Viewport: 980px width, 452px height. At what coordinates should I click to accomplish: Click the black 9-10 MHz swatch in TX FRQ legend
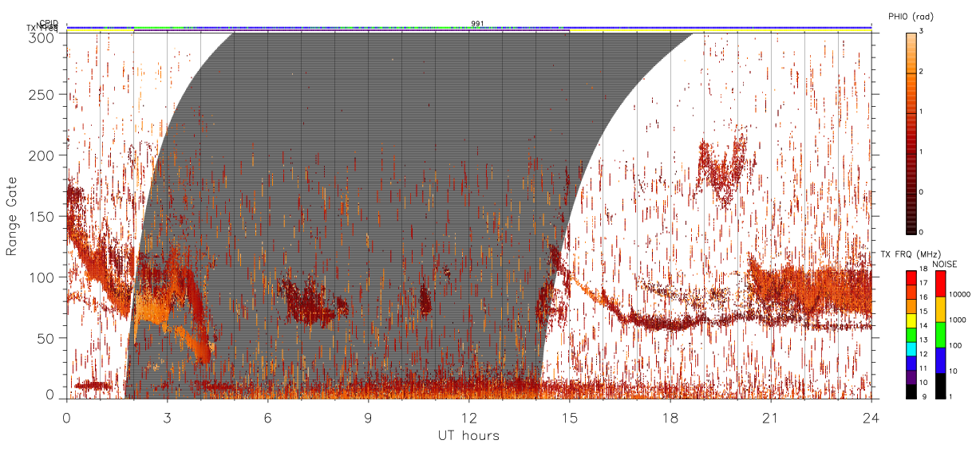point(911,391)
